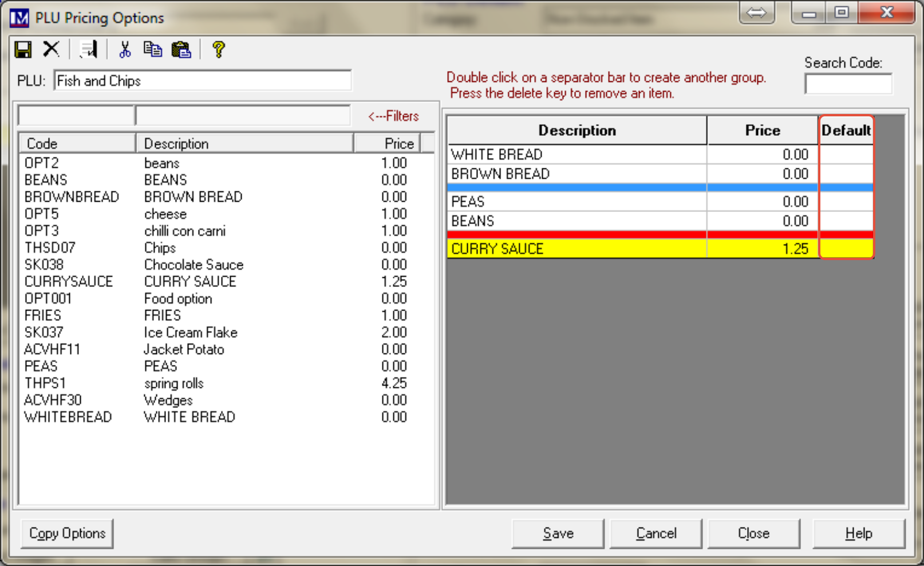Click the double-arrow window resize icon
This screenshot has height=566, width=924.
click(756, 13)
